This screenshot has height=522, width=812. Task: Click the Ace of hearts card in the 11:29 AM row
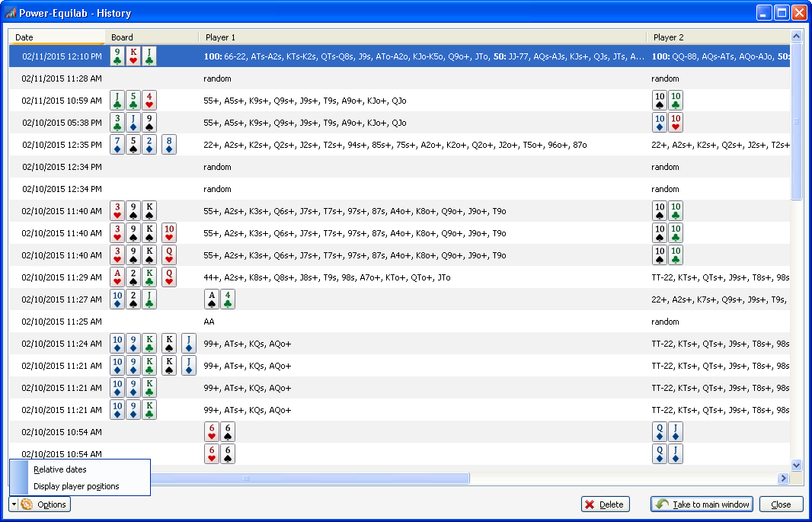coord(117,277)
